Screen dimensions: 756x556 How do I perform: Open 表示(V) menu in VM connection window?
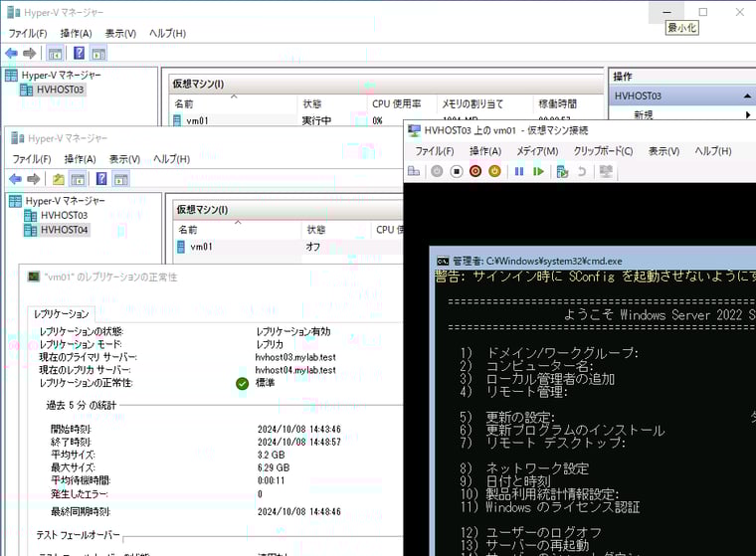click(x=663, y=151)
